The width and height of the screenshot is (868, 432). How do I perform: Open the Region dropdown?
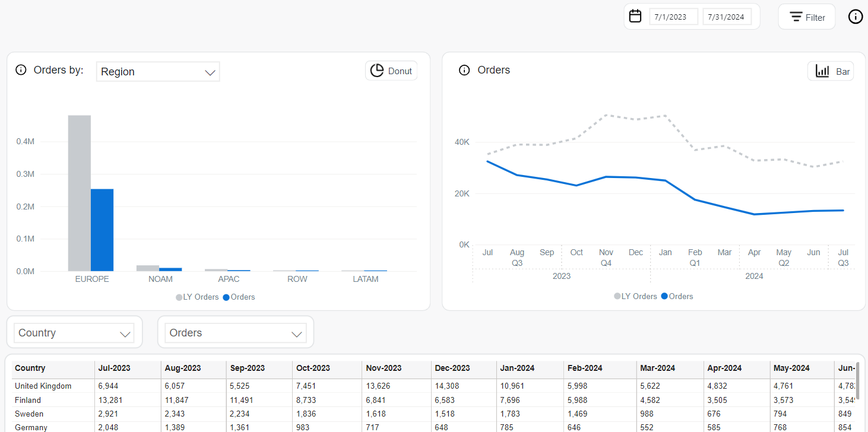(158, 72)
